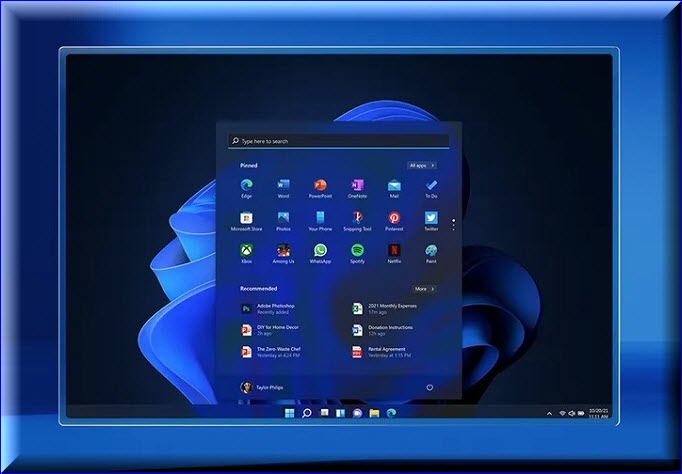Launch Word from pinned apps
The height and width of the screenshot is (474, 682).
283,188
